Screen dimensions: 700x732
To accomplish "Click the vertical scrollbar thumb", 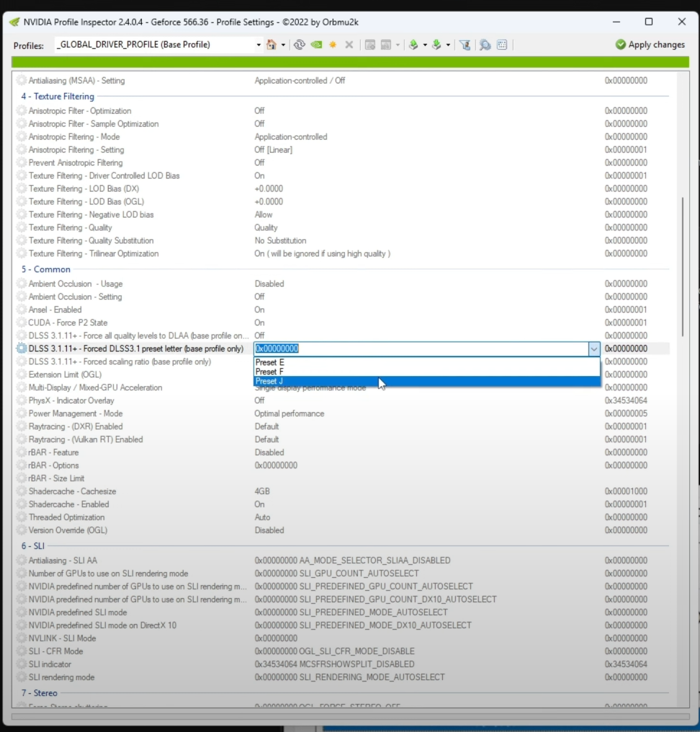I will (x=682, y=259).
